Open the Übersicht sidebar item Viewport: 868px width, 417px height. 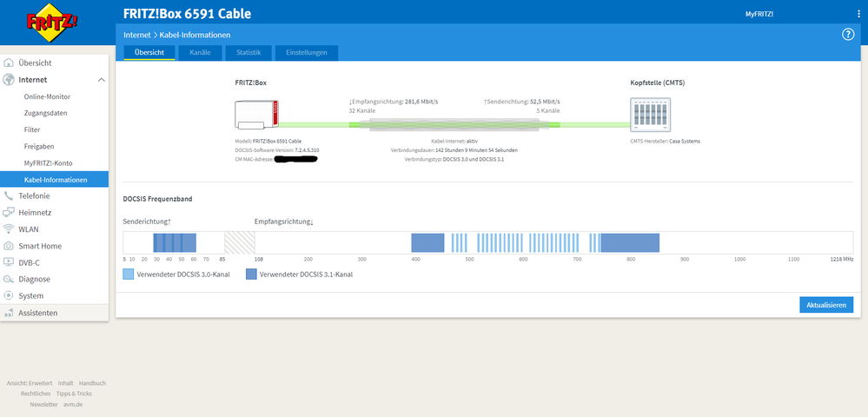[x=54, y=63]
